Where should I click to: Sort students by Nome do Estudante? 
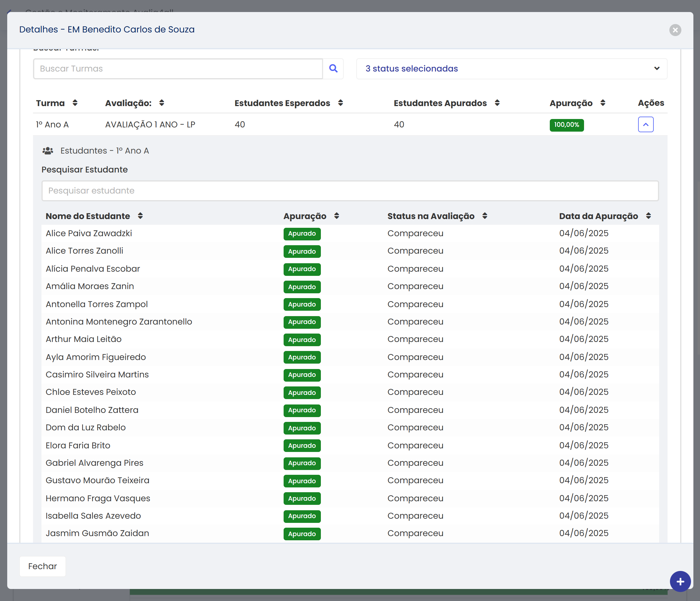140,216
